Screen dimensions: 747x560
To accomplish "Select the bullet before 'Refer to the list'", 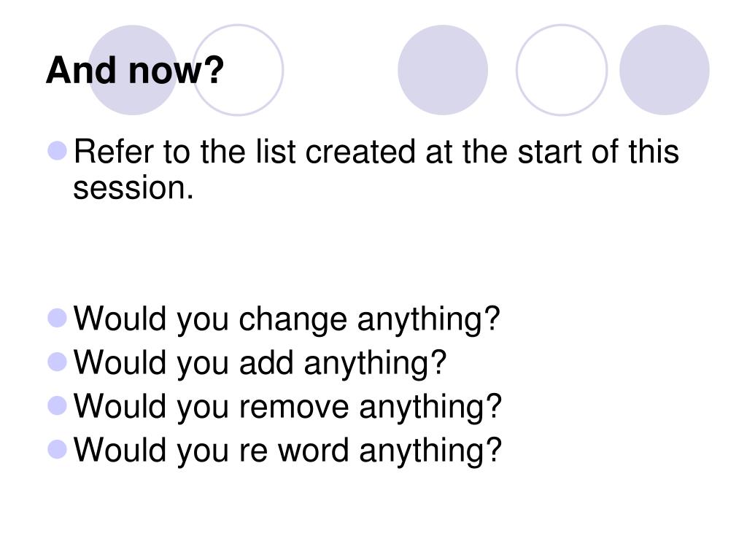I will [58, 150].
